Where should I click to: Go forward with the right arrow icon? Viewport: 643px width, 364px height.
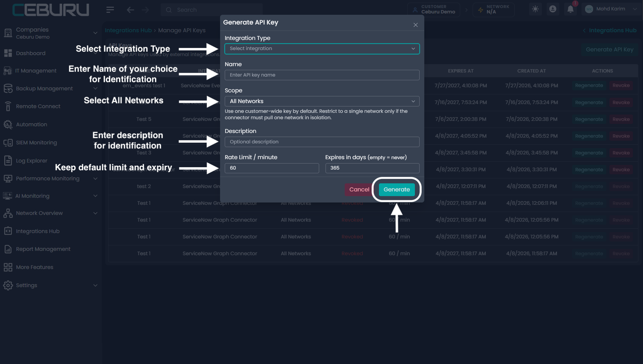tap(145, 10)
